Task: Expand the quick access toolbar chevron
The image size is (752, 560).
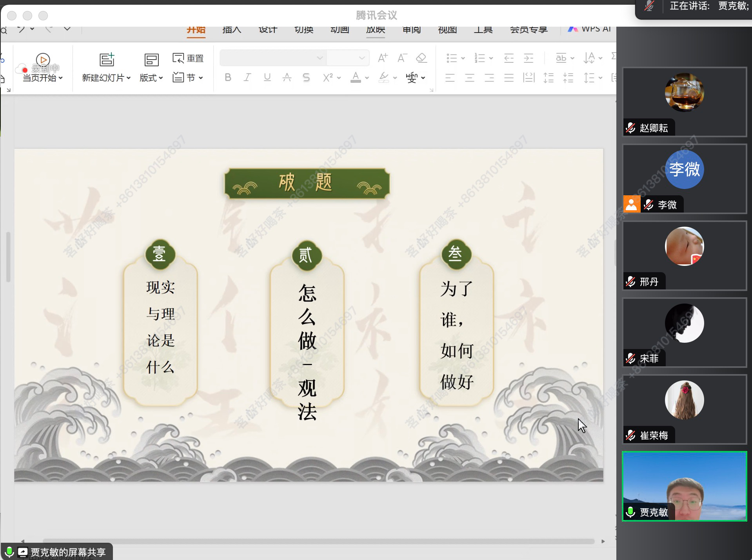Action: [x=67, y=29]
